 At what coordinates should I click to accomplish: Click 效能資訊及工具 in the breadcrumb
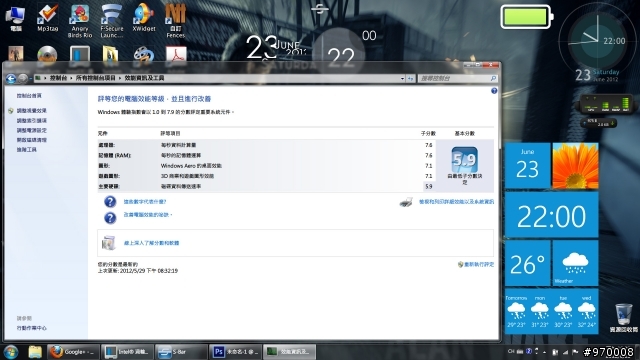(x=144, y=78)
